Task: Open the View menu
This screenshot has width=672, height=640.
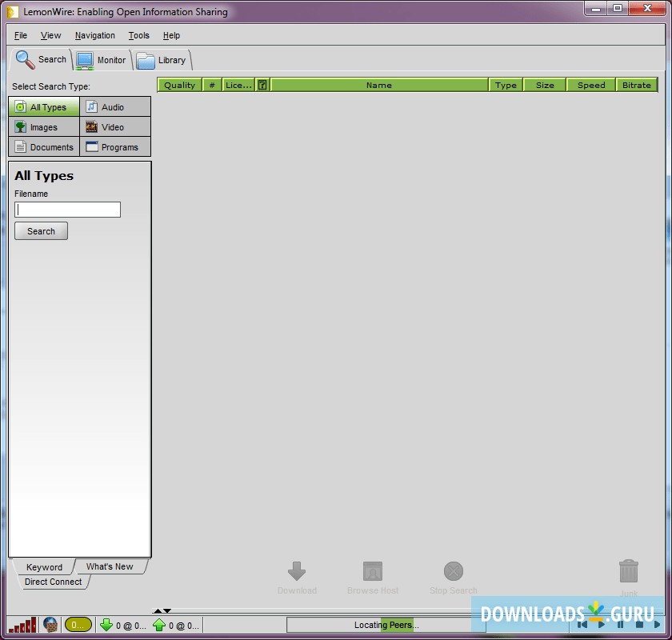Action: [x=50, y=35]
